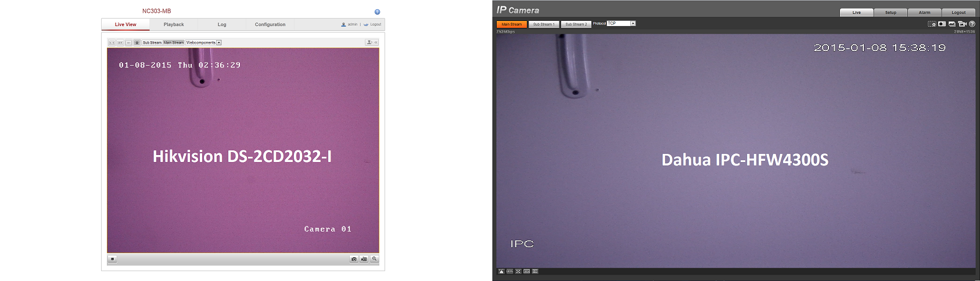The image size is (980, 281).
Task: Toggle Hikvision PTZ control panel
Action: (x=372, y=42)
